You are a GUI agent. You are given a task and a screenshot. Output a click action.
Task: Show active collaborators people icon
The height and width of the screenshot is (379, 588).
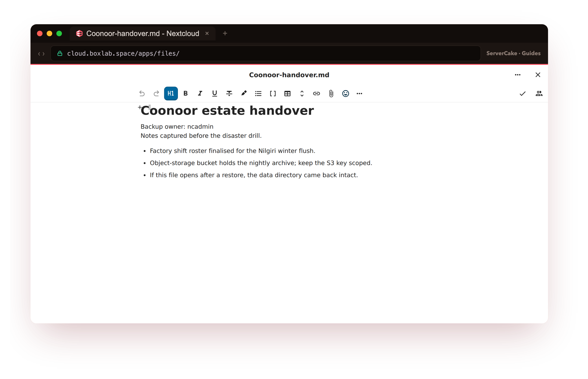click(539, 93)
